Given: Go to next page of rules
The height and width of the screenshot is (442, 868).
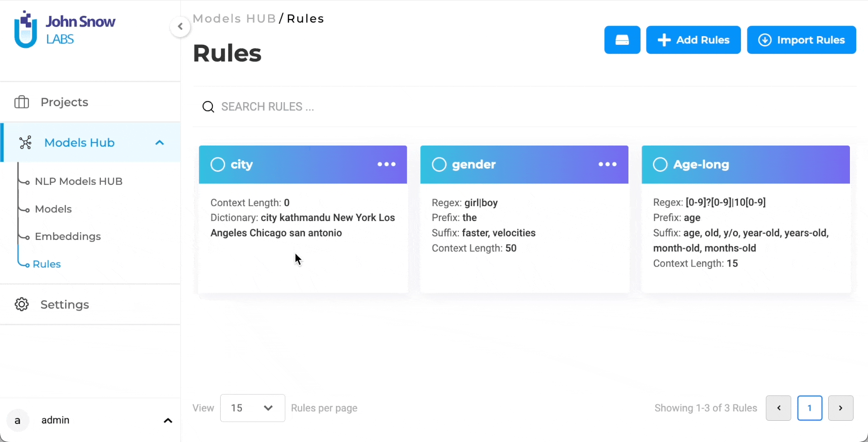Looking at the screenshot, I should point(840,408).
